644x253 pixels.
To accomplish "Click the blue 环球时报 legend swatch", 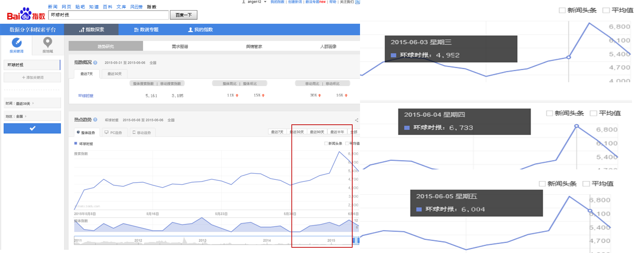I will point(76,144).
